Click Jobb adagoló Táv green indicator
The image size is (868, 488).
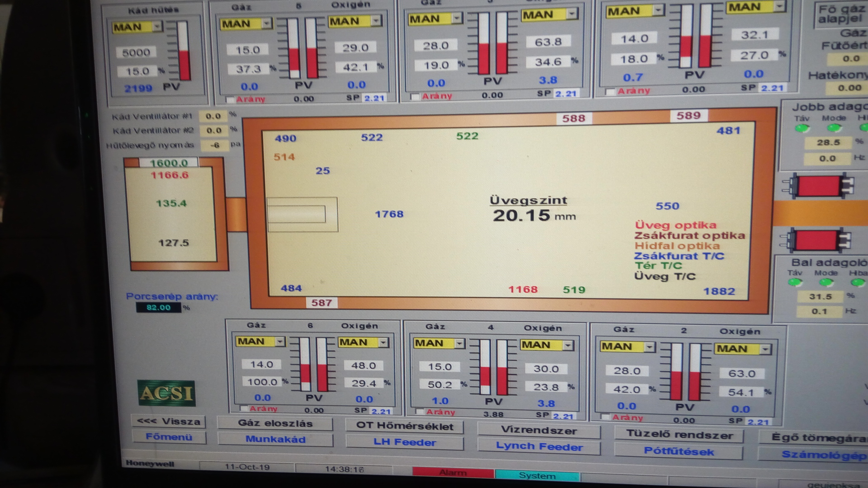click(802, 129)
